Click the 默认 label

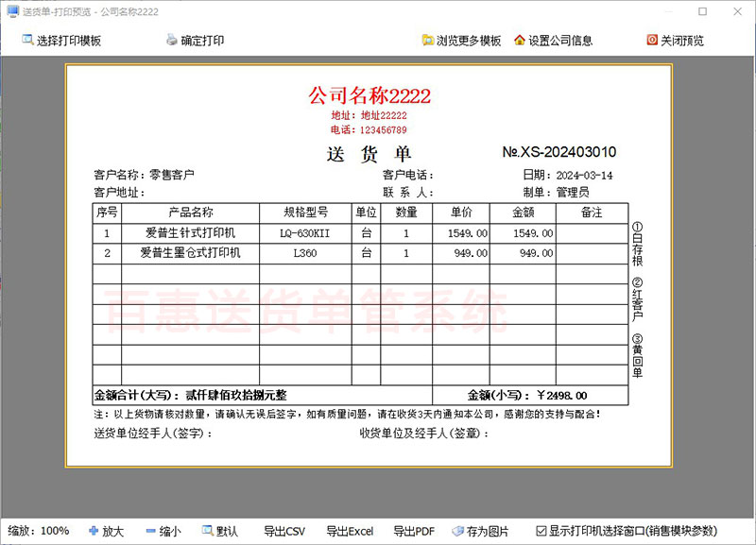(227, 531)
